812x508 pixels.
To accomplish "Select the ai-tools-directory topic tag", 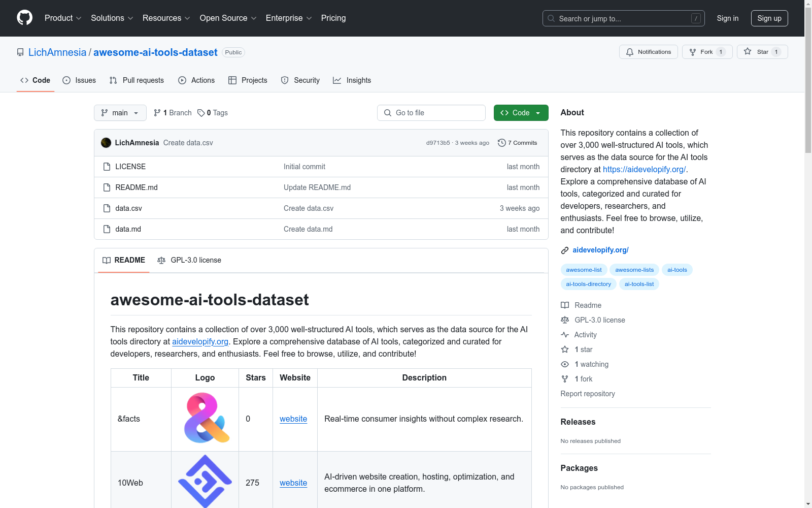I will click(588, 284).
